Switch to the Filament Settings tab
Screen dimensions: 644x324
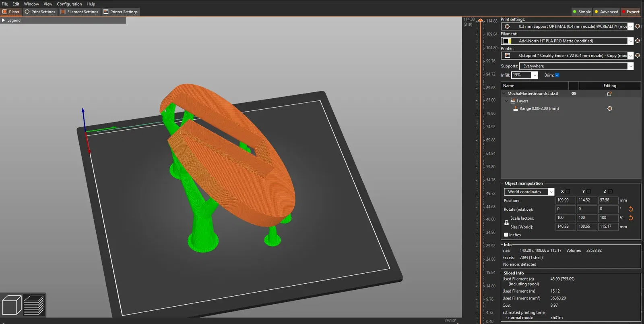pos(79,12)
